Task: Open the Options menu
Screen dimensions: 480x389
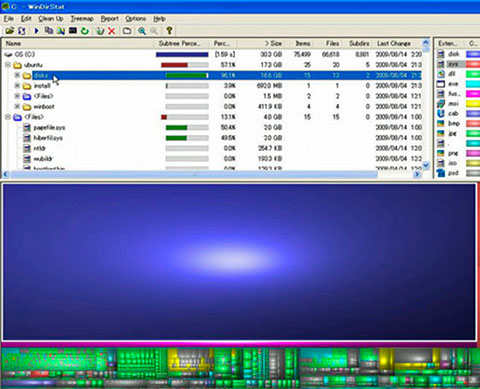Action: coord(135,19)
